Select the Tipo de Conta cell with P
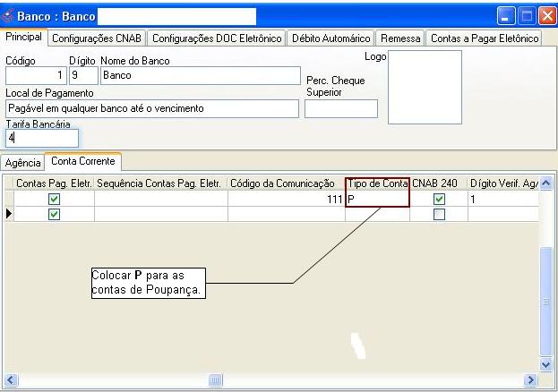Viewport: 558px width, 392px height. (x=377, y=200)
